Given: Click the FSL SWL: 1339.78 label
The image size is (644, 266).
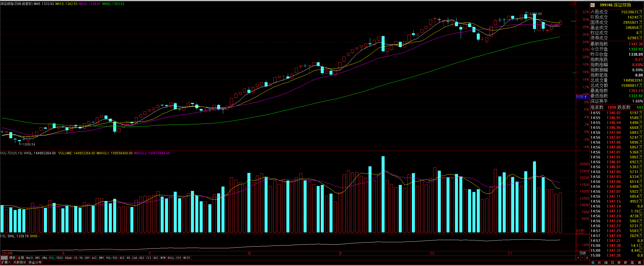Looking at the screenshot, I should click(14, 236).
